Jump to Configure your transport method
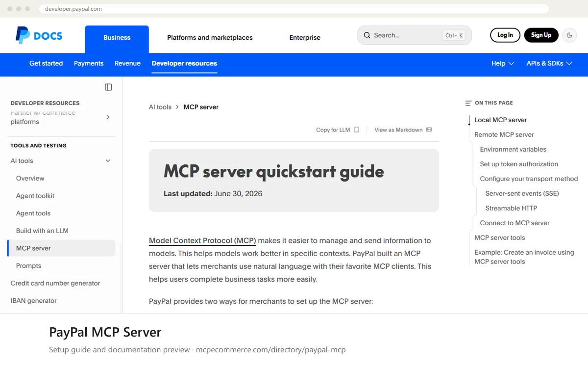The width and height of the screenshot is (588, 368). click(x=529, y=179)
